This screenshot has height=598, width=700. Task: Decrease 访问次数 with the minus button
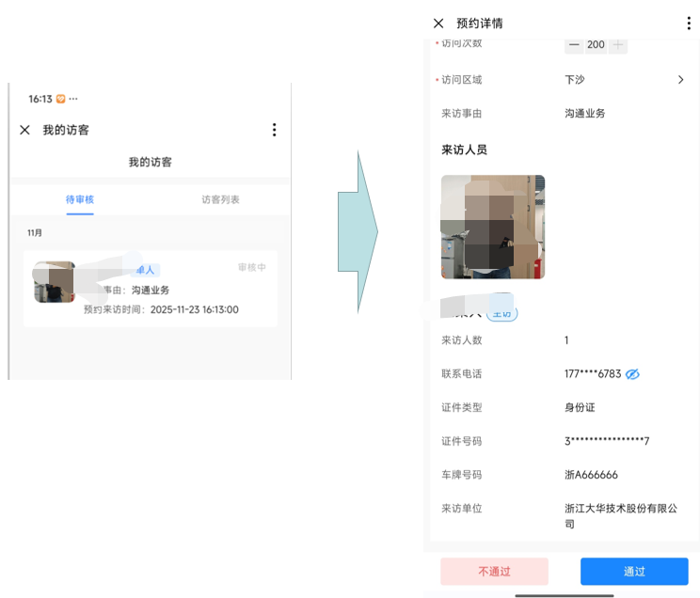pos(574,45)
